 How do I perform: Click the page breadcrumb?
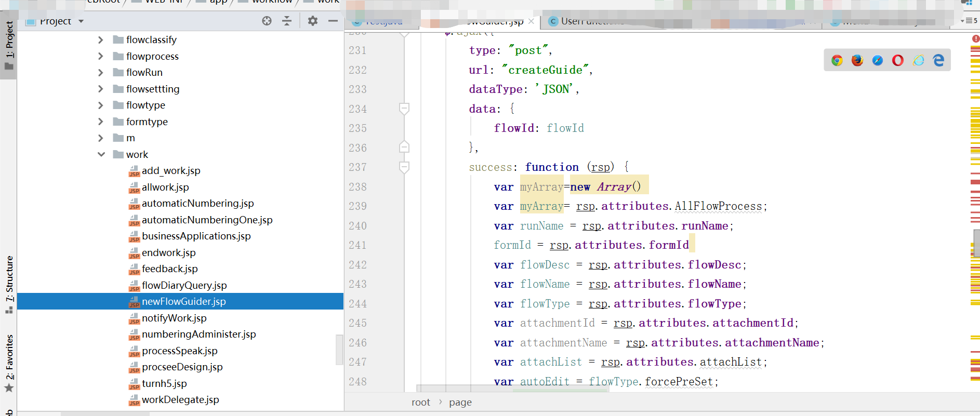click(460, 402)
